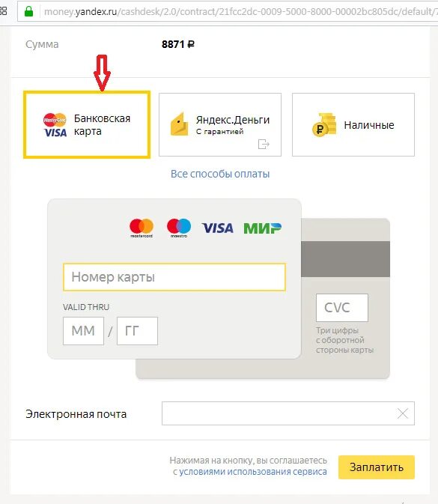Select Наличные cash payment option
This screenshot has height=504, width=438.
pyautogui.click(x=353, y=125)
